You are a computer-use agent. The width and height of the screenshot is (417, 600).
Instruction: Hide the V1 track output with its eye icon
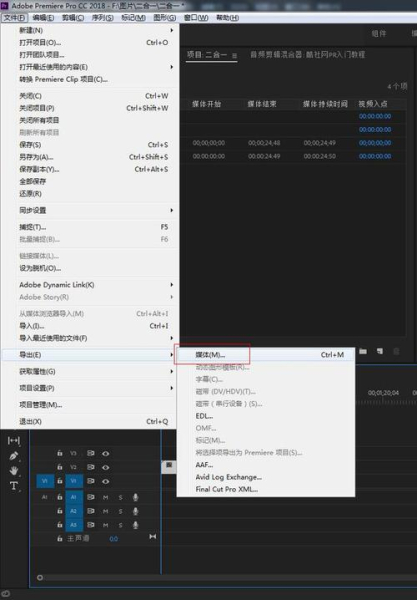pyautogui.click(x=106, y=481)
